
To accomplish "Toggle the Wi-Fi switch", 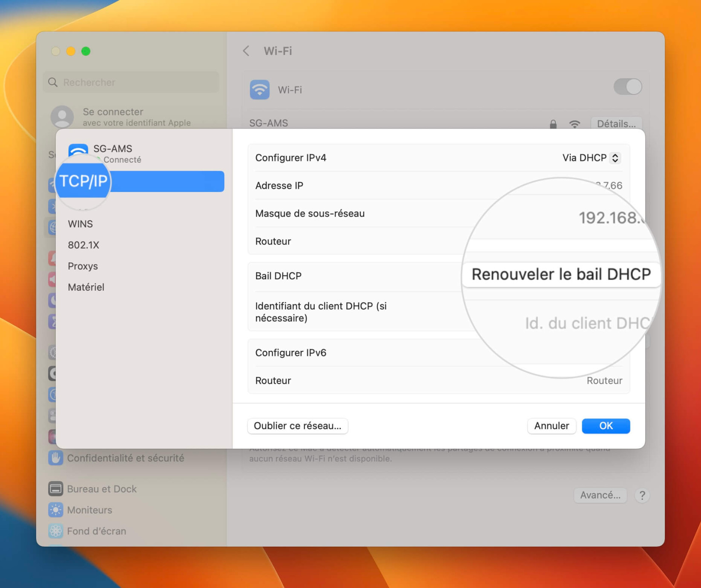I will [628, 87].
